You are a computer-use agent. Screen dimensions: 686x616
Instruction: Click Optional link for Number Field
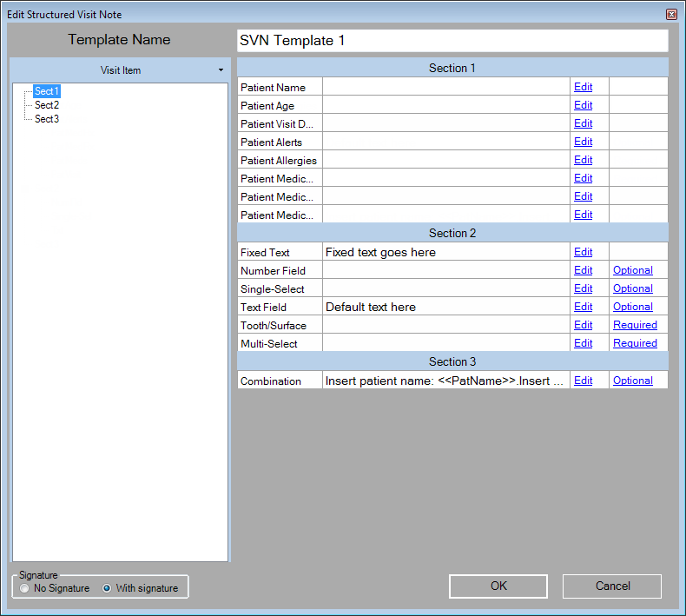coord(632,270)
